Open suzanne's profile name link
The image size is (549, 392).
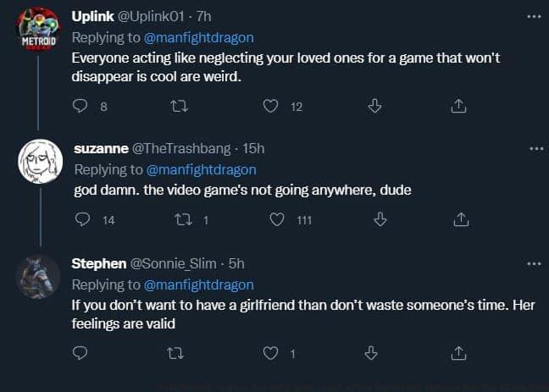pos(101,148)
